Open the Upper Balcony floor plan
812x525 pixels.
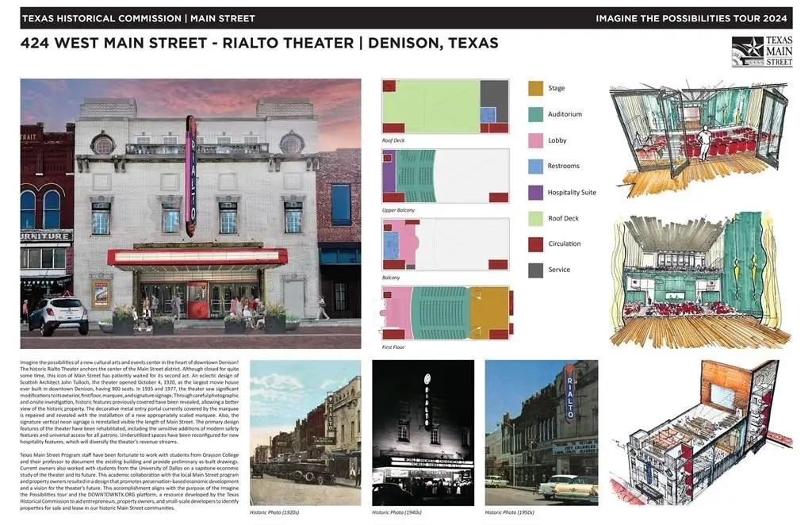pos(445,176)
